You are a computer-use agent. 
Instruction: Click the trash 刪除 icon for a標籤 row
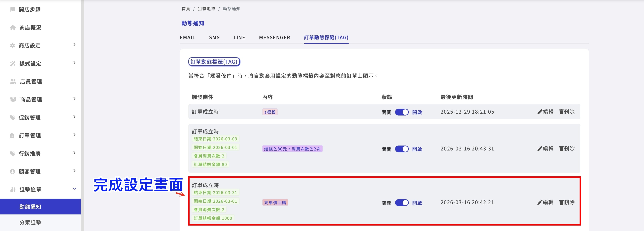coord(561,112)
